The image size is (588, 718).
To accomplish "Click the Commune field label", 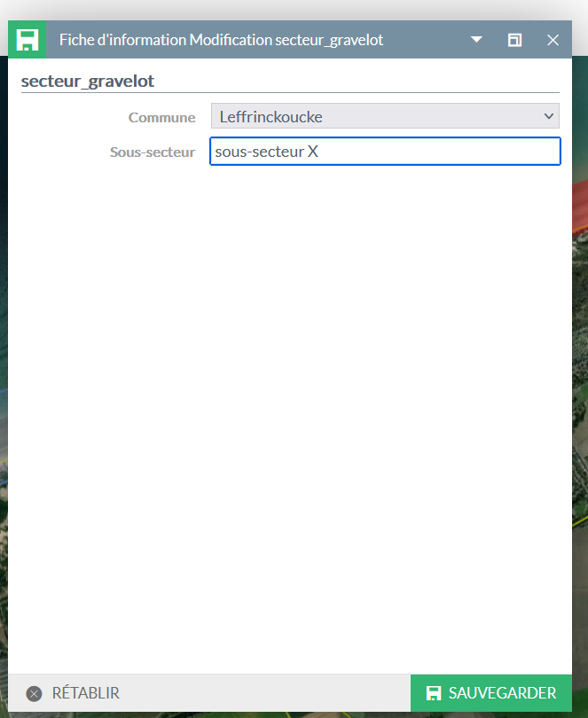I will coord(161,117).
